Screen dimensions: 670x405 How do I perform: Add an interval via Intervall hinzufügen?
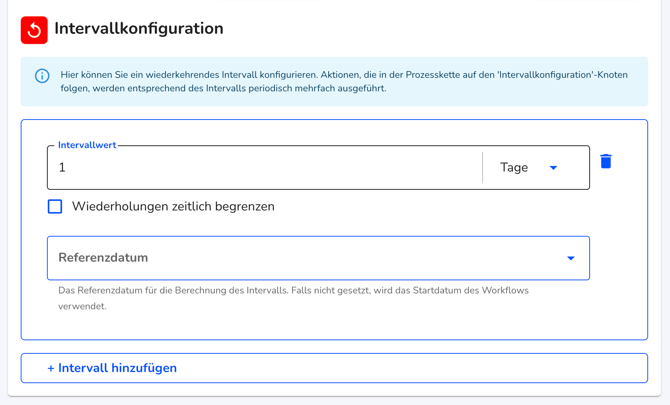point(334,368)
